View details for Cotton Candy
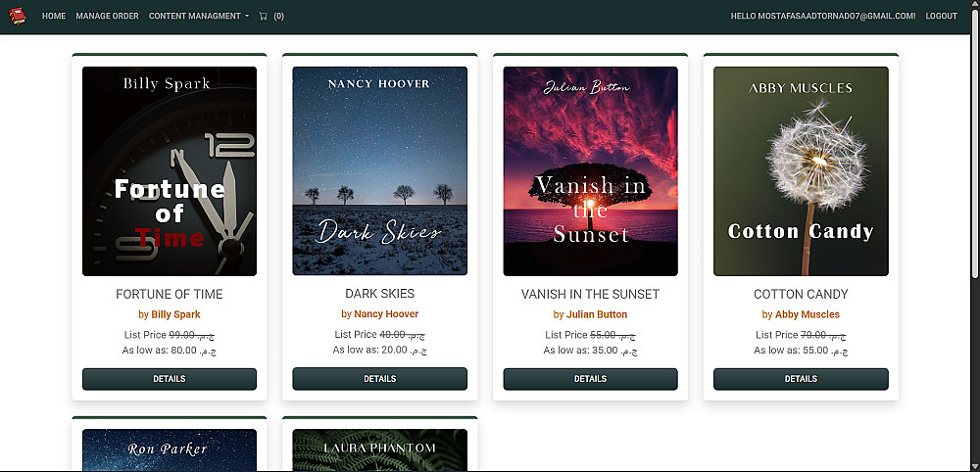Viewport: 980px width, 472px height. click(802, 379)
